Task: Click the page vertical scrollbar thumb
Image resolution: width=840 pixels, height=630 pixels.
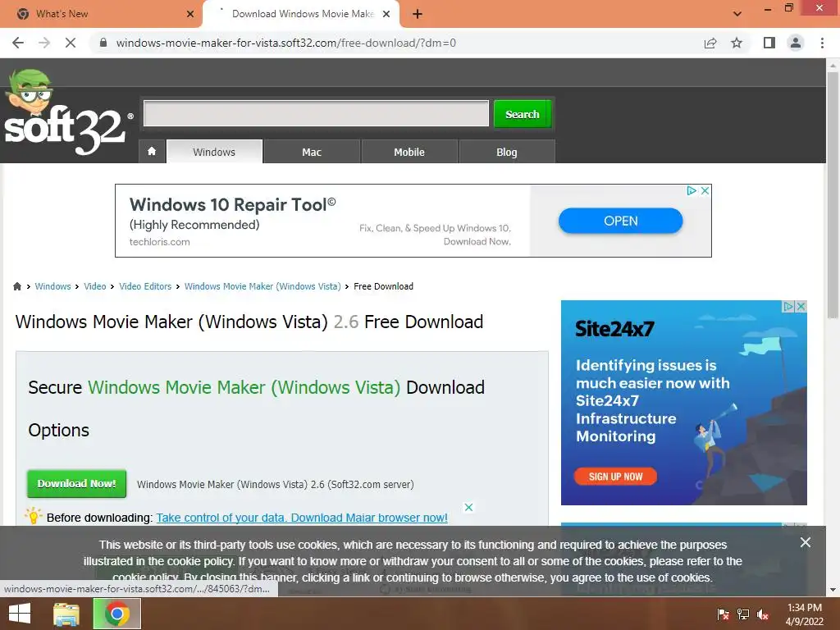Action: click(833, 195)
